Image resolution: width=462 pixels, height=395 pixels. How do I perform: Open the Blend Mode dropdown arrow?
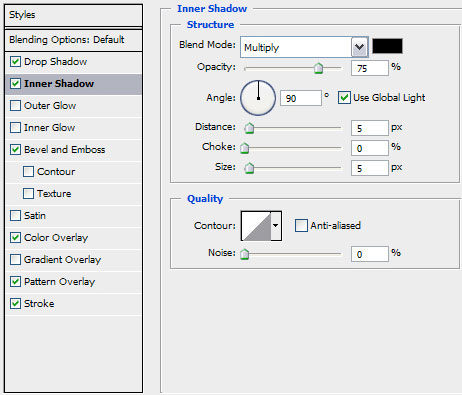click(359, 47)
